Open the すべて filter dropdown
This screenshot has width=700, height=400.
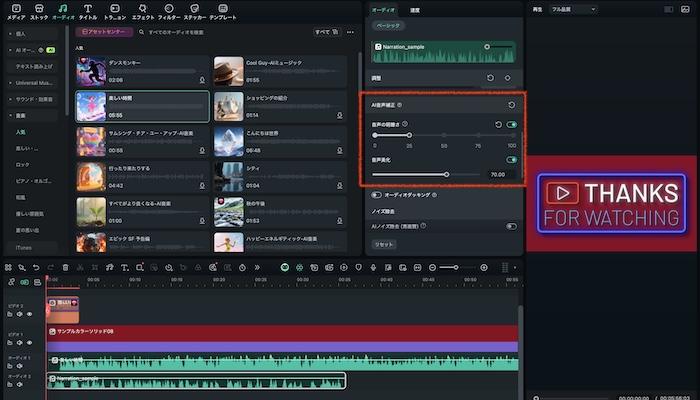tap(326, 32)
